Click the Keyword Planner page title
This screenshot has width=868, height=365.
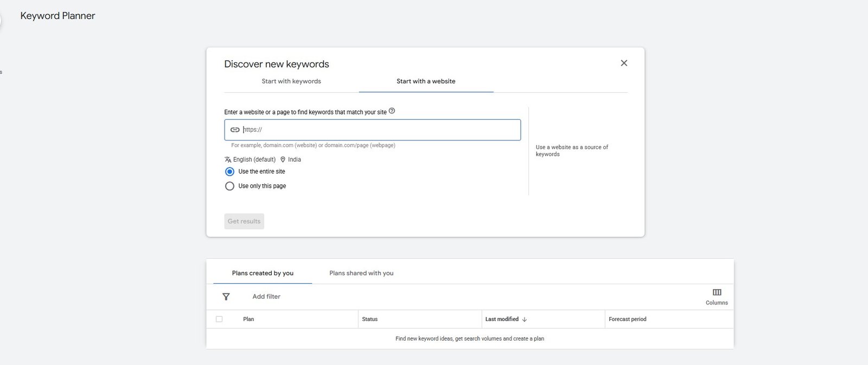click(x=58, y=16)
